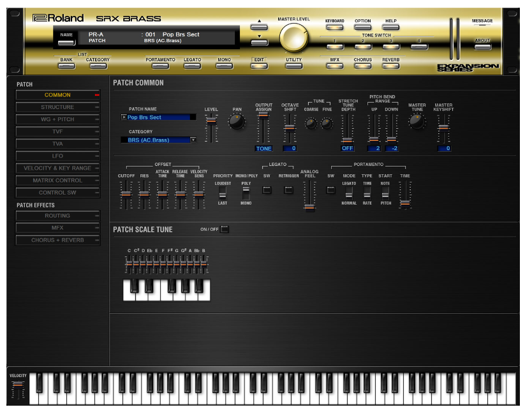Toggle the MONO/POLY switch
Screen dimensions: 532x414
point(246,193)
